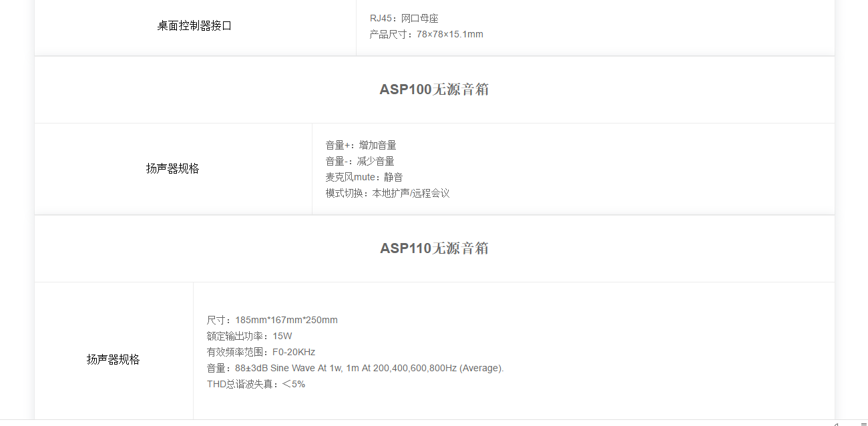This screenshot has height=426, width=868.
Task: Click the ASP100无源音箱 section heading
Action: pyautogui.click(x=434, y=89)
